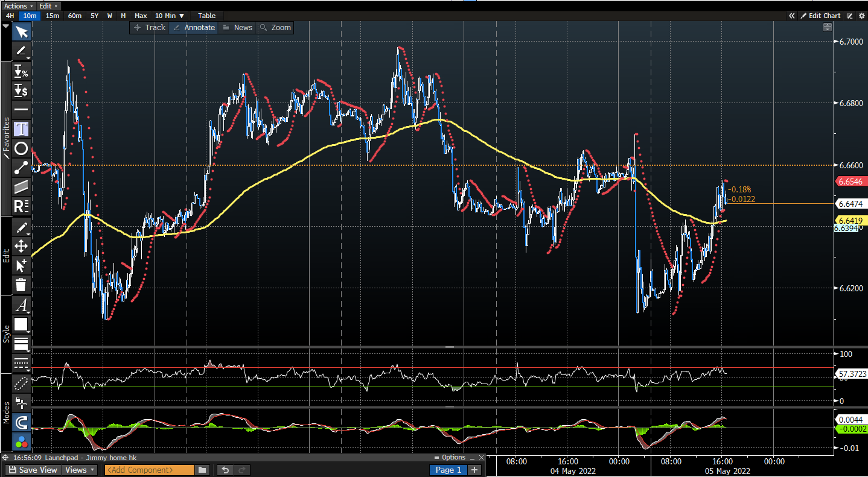The height and width of the screenshot is (477, 868).
Task: Click the Add Component input field
Action: pyautogui.click(x=149, y=470)
